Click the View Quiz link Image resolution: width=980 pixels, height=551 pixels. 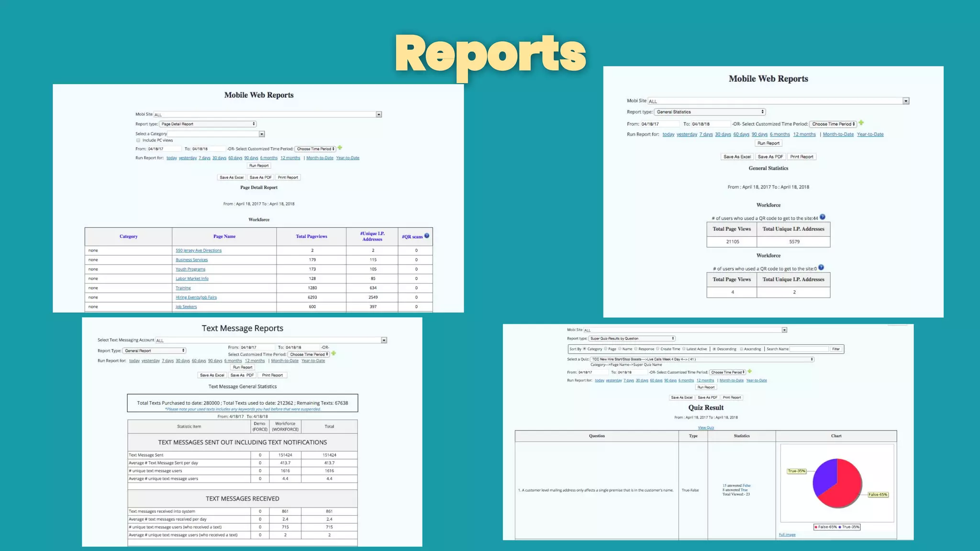[x=706, y=428]
